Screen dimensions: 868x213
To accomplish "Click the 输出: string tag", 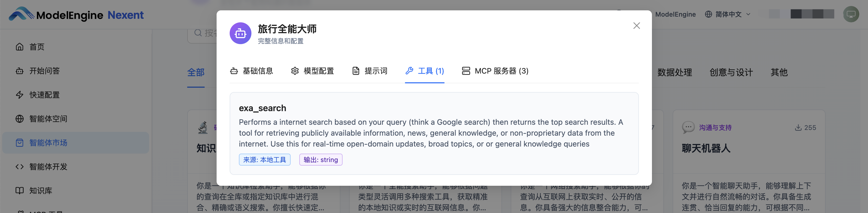I will (x=321, y=160).
